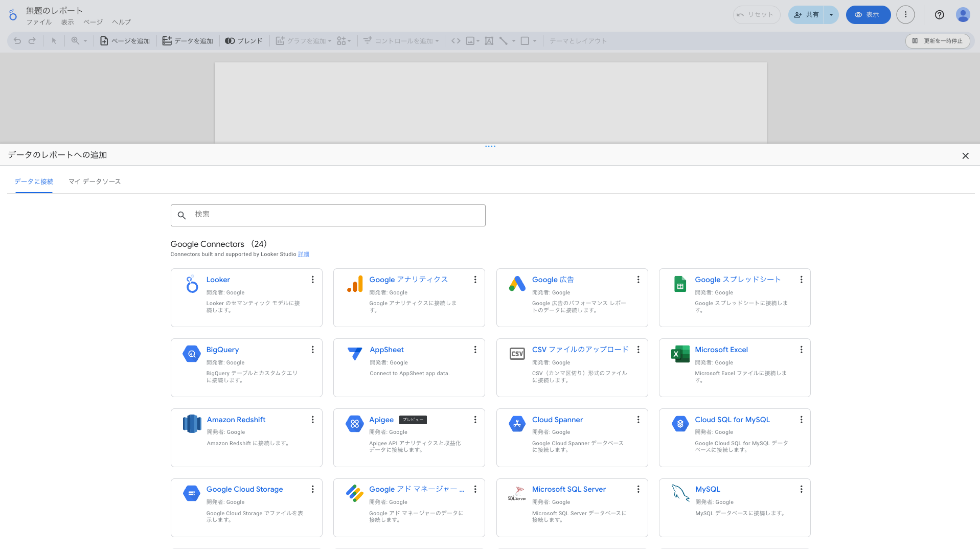Image resolution: width=980 pixels, height=551 pixels.
Task: Click the undo arrow icon
Action: (x=17, y=41)
